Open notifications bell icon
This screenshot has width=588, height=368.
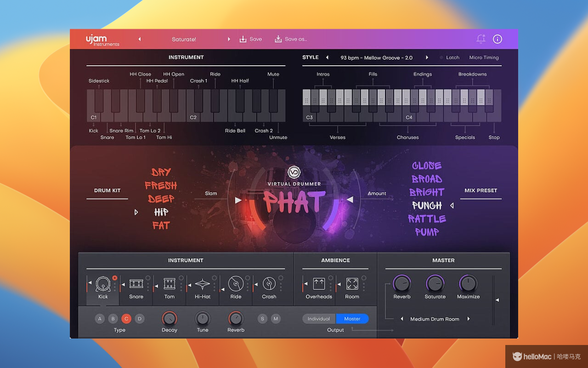481,39
